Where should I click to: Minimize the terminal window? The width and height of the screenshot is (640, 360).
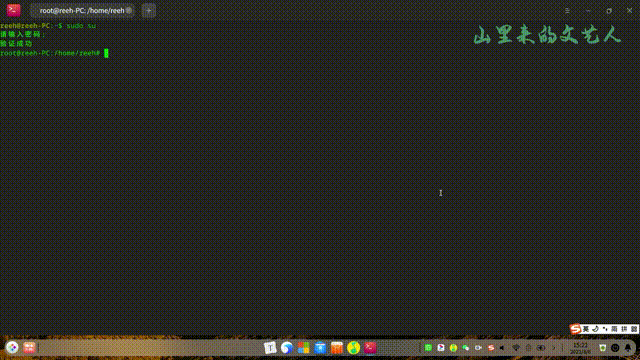(588, 11)
